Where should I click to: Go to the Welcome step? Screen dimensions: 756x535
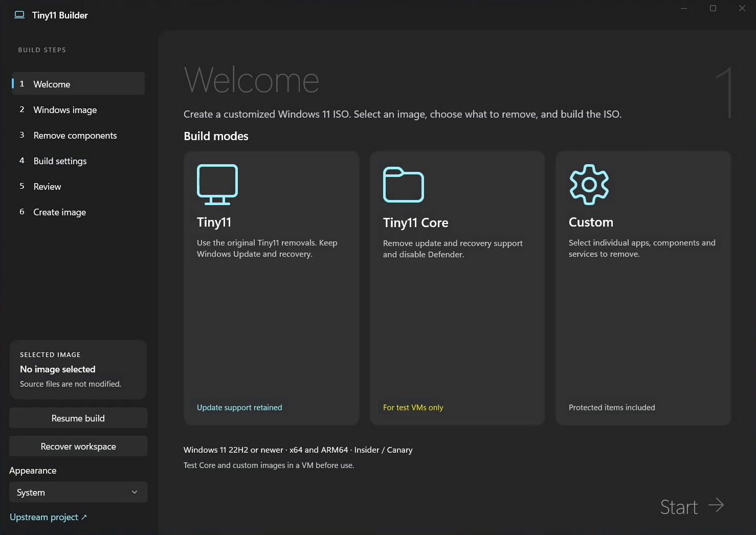[78, 84]
